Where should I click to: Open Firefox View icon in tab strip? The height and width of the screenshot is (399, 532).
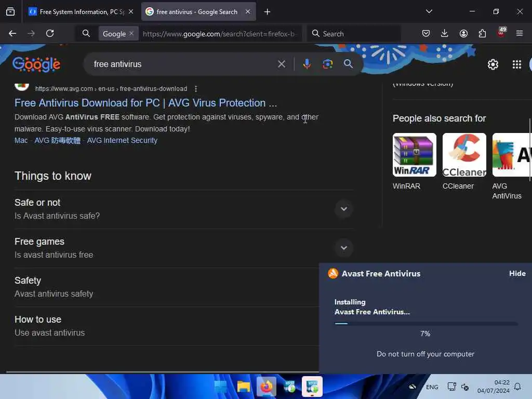(x=10, y=12)
